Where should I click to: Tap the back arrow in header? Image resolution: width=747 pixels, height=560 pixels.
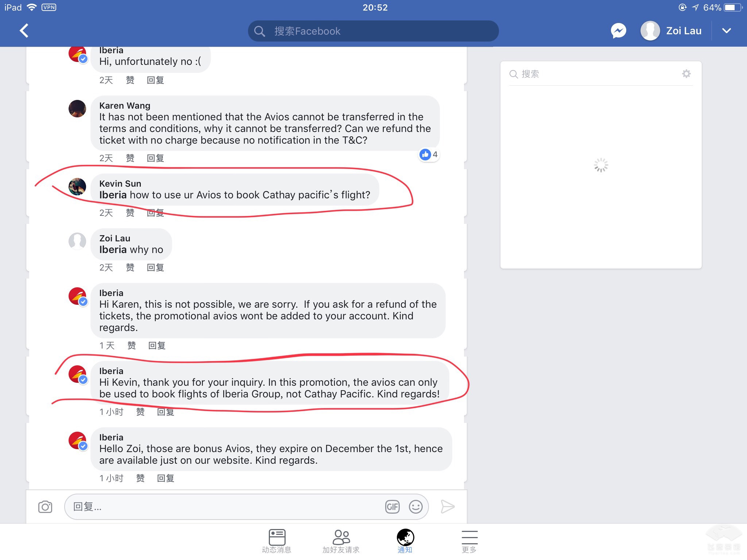tap(24, 31)
